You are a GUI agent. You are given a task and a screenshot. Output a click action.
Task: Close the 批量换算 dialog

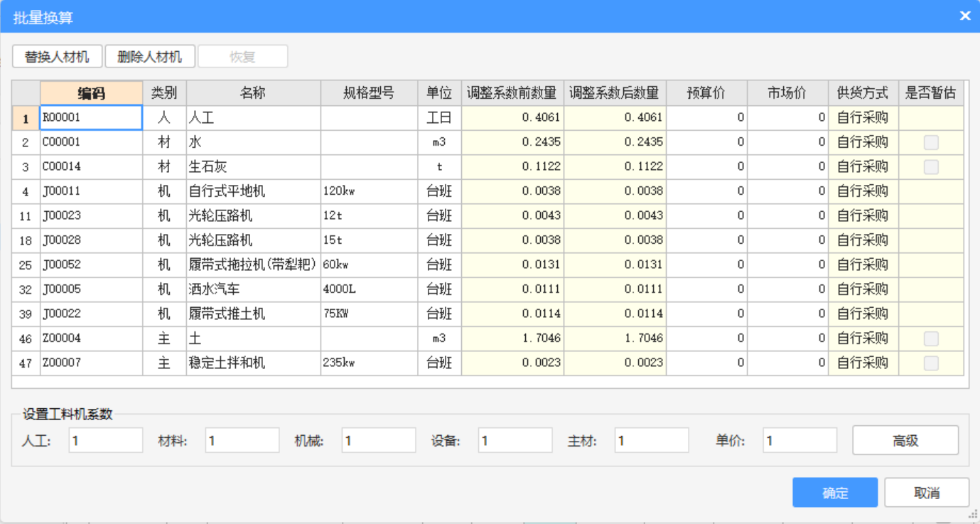click(x=964, y=16)
